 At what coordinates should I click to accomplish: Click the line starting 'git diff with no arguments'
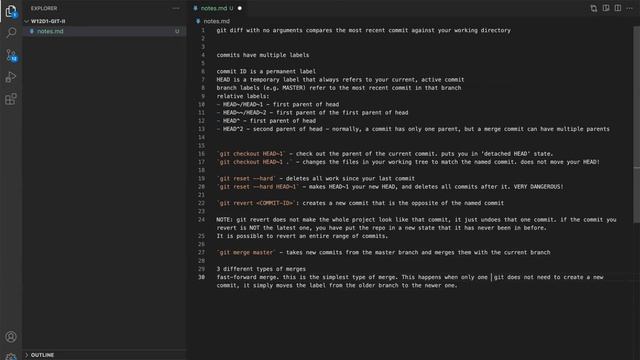363,30
